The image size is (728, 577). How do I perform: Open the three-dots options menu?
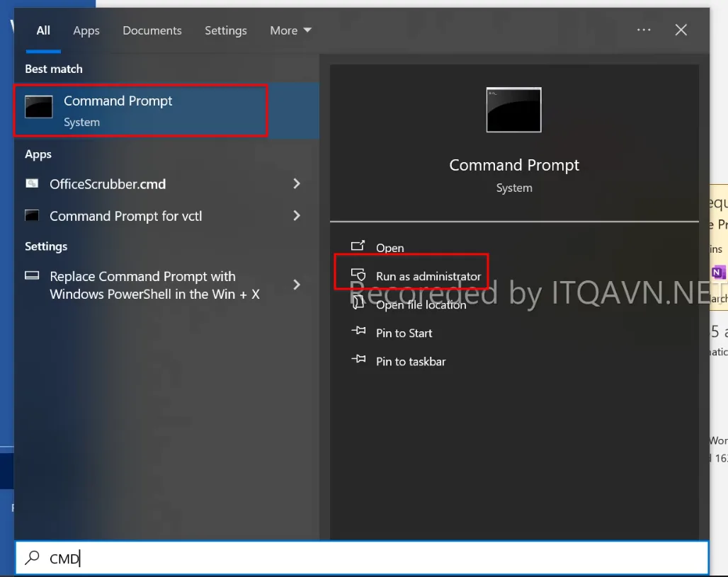(x=644, y=30)
